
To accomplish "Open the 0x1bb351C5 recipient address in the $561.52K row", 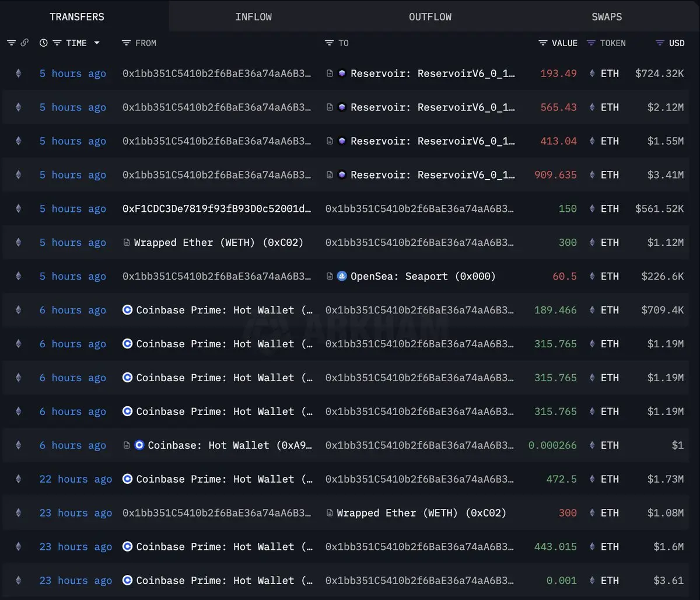I will [420, 209].
